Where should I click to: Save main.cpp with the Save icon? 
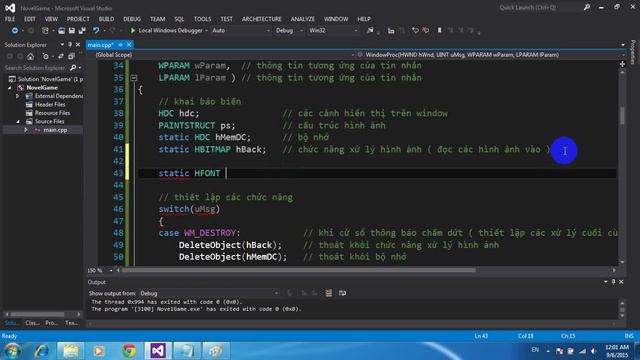pos(71,31)
